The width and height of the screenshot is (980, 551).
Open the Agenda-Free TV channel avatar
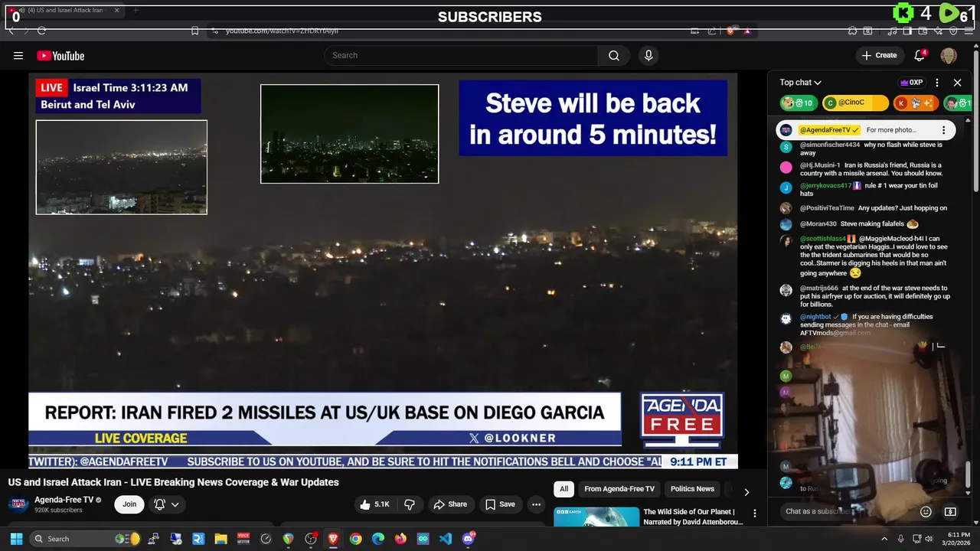[x=19, y=504]
